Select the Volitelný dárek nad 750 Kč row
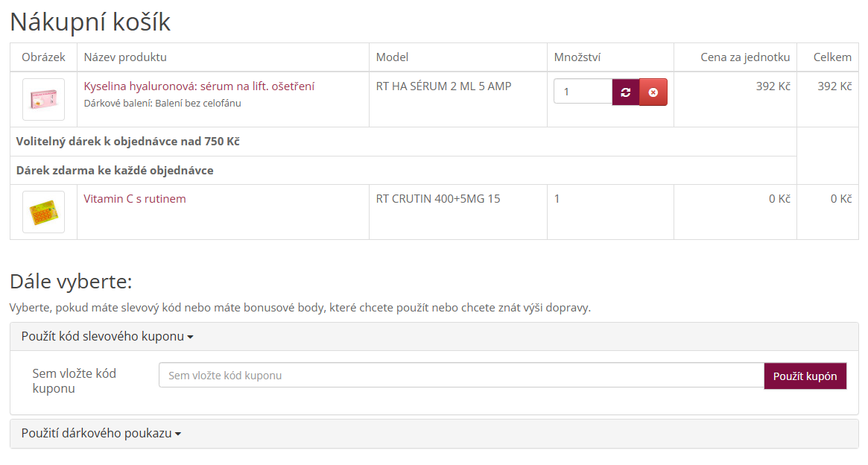 click(127, 142)
